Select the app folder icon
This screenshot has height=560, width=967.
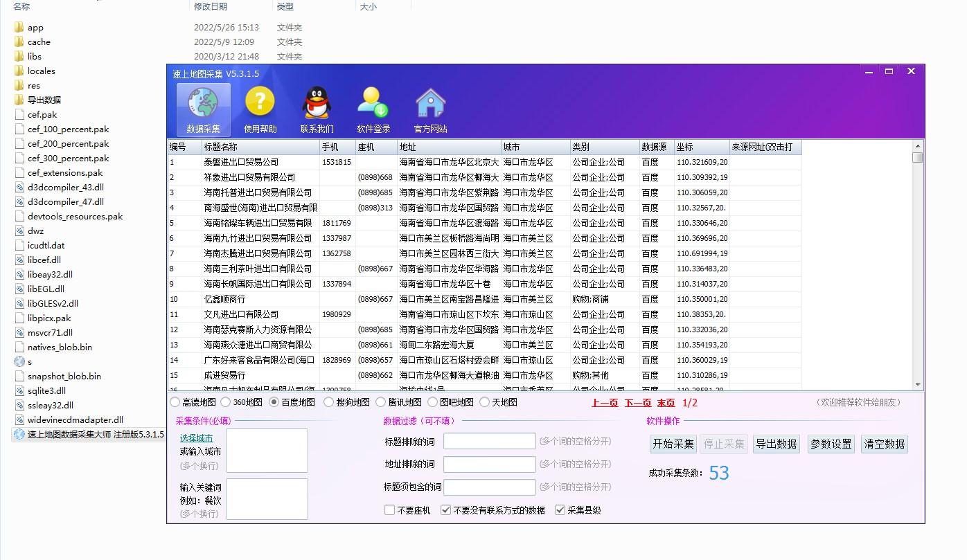point(19,28)
